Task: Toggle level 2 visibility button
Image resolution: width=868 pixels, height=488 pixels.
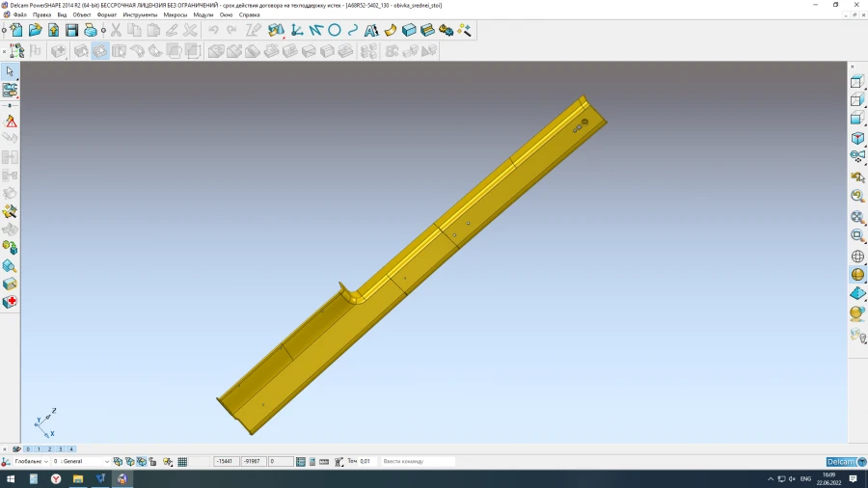Action: (49, 449)
